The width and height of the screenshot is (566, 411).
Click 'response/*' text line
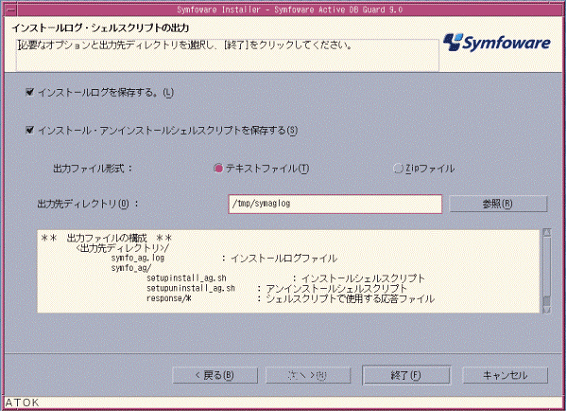[x=169, y=298]
